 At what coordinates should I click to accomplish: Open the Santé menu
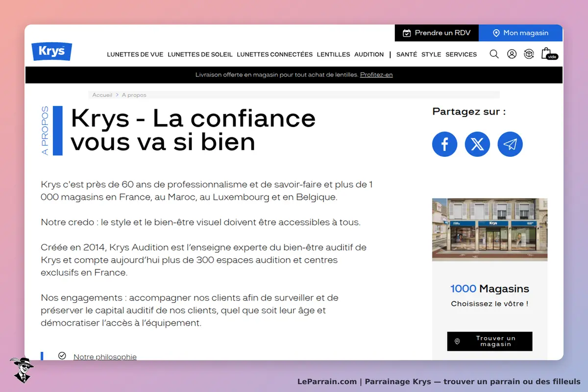(407, 54)
